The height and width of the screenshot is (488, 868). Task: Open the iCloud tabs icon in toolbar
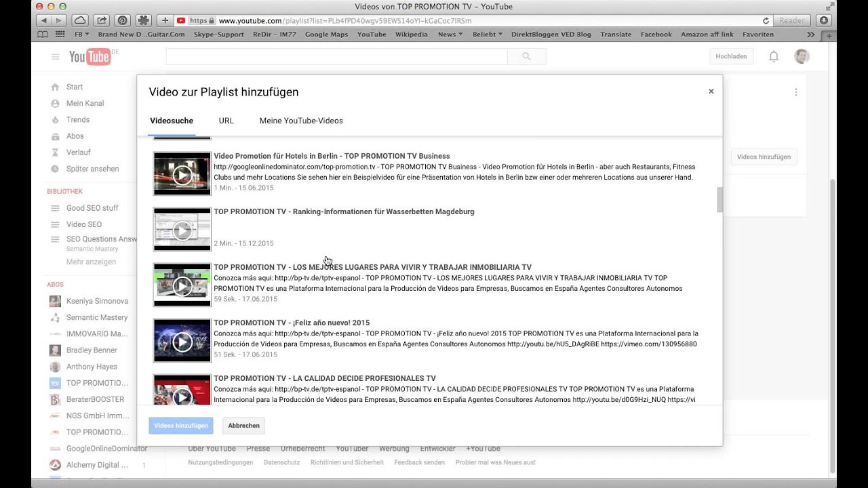coord(79,20)
